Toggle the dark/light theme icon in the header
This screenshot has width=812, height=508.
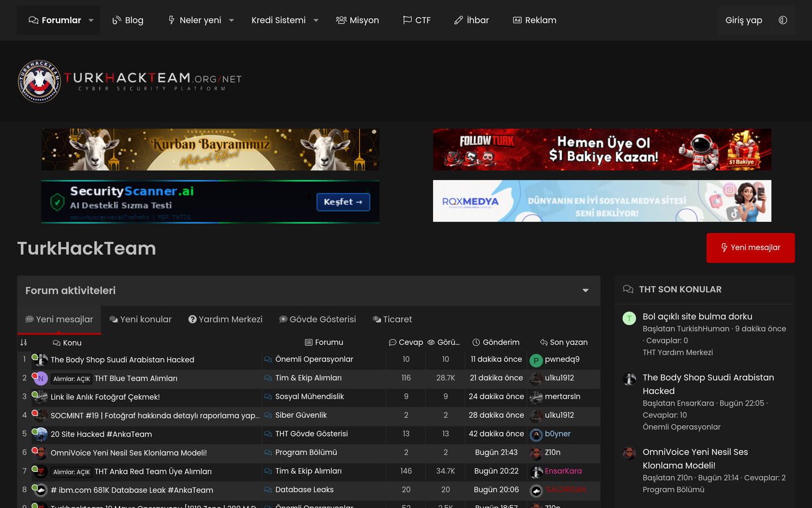(783, 20)
